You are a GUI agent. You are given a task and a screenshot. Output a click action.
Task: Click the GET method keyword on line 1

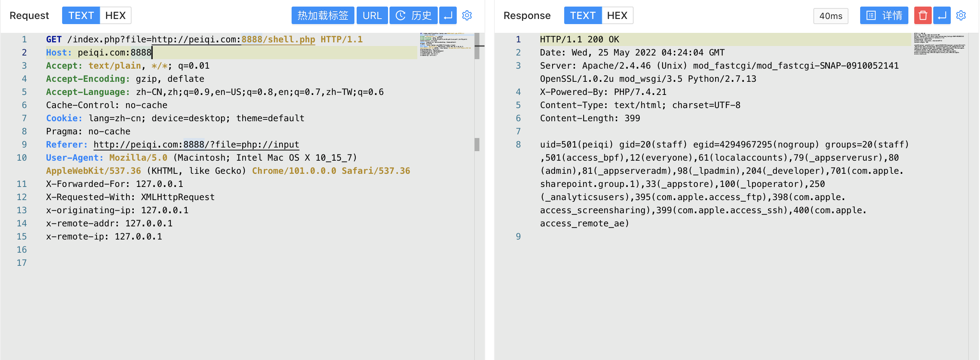(54, 39)
